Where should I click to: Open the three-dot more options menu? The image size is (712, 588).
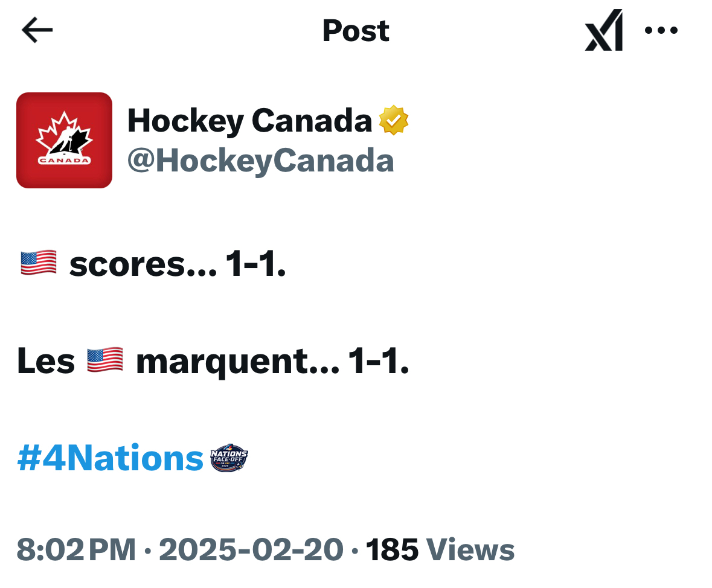tap(661, 30)
